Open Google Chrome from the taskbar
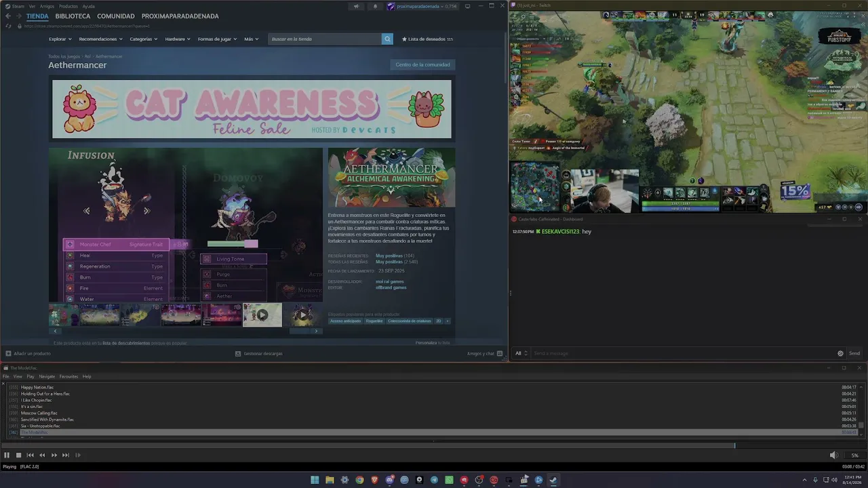 click(359, 480)
